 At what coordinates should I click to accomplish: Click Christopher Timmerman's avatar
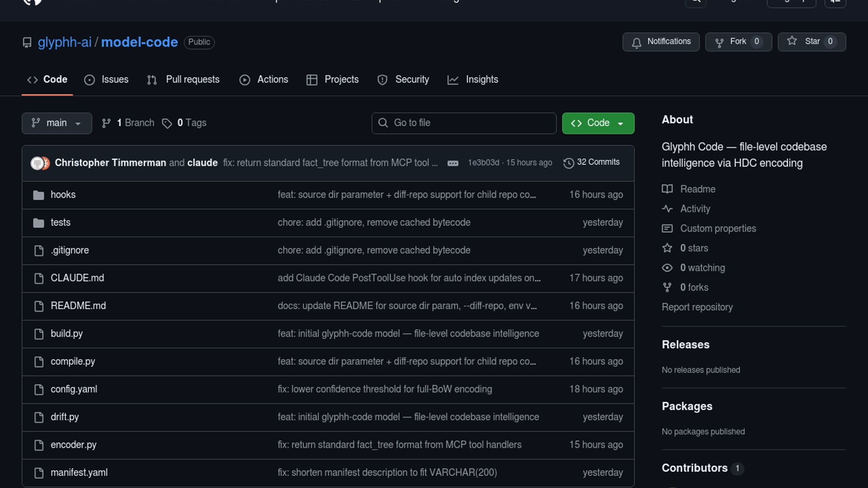click(37, 163)
